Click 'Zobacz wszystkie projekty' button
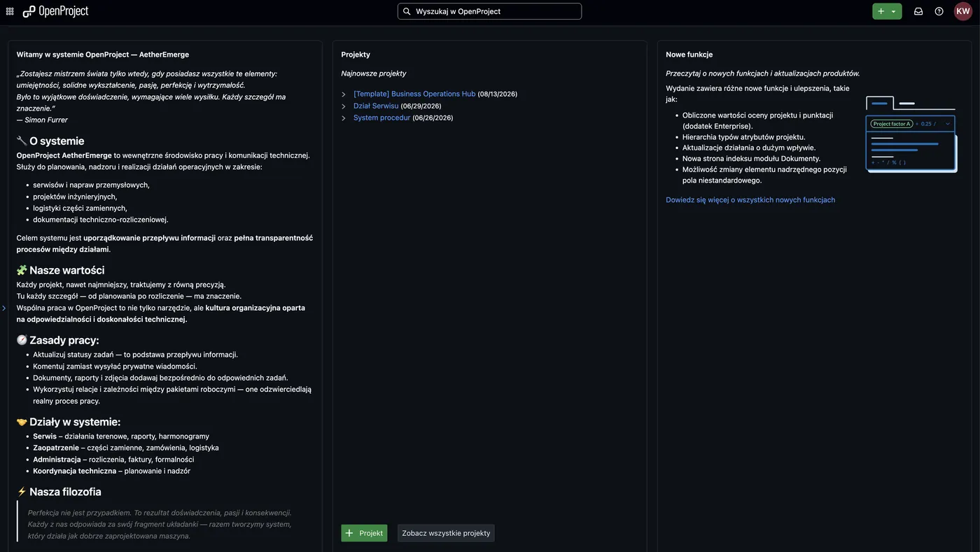Screen dimensions: 980x552 (x=446, y=533)
